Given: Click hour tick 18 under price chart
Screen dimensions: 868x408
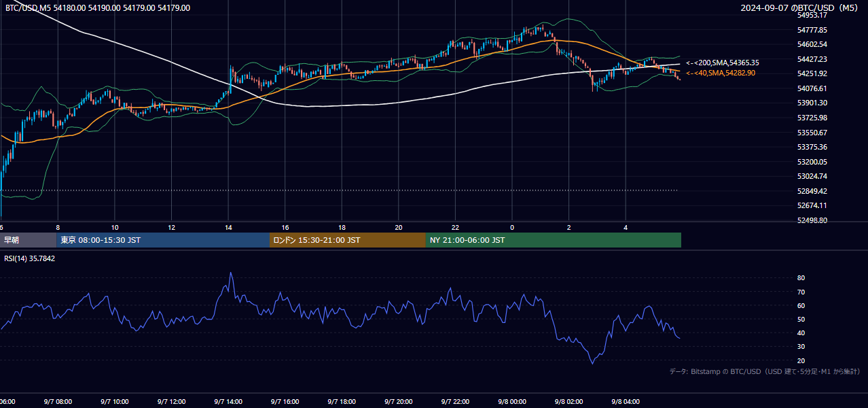Looking at the screenshot, I should (342, 227).
